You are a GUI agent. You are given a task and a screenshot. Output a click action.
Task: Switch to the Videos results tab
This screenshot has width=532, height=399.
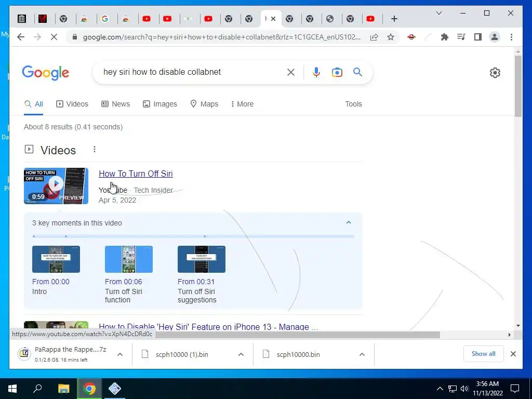(x=72, y=104)
